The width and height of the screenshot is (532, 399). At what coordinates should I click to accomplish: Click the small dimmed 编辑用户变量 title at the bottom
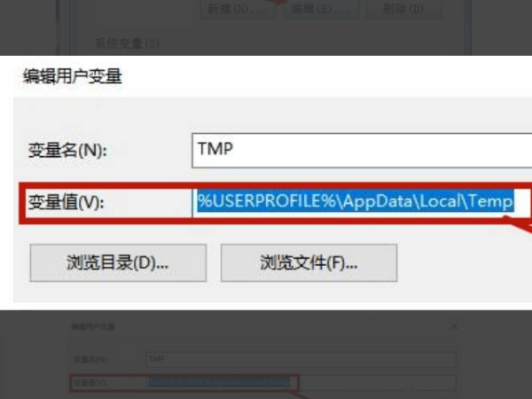[93, 326]
